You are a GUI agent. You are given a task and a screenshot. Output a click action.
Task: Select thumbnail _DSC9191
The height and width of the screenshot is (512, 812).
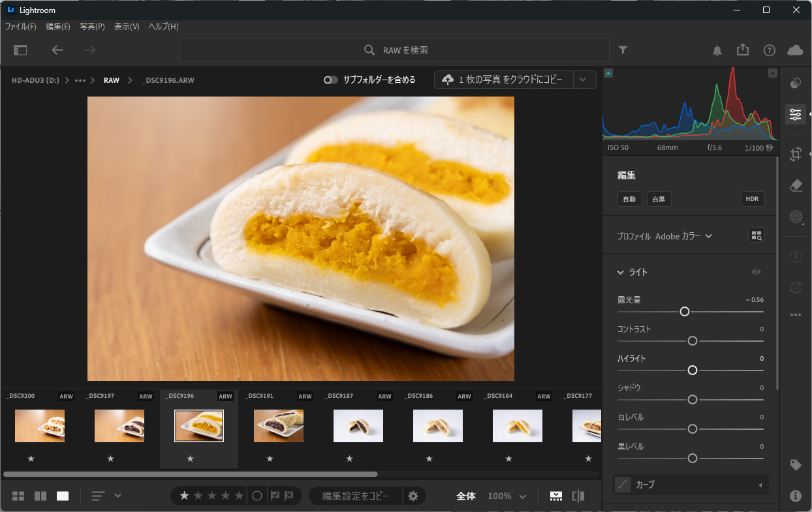279,426
